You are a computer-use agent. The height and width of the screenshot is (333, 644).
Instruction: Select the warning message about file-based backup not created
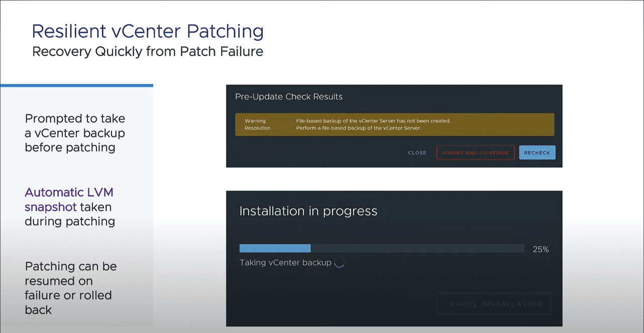click(x=373, y=121)
